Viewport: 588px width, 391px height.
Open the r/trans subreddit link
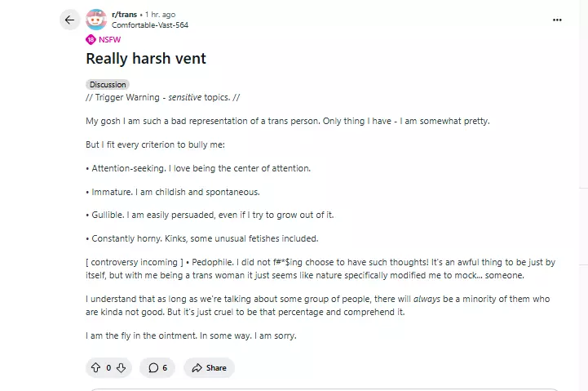123,15
